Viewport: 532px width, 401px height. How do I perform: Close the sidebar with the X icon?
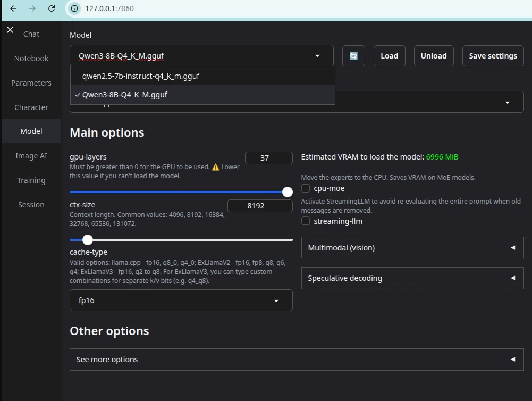coord(10,30)
